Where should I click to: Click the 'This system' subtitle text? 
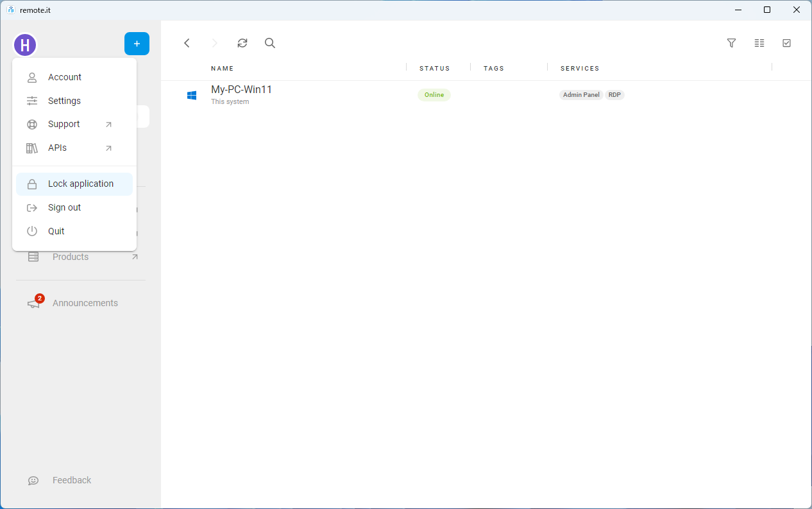tap(230, 101)
